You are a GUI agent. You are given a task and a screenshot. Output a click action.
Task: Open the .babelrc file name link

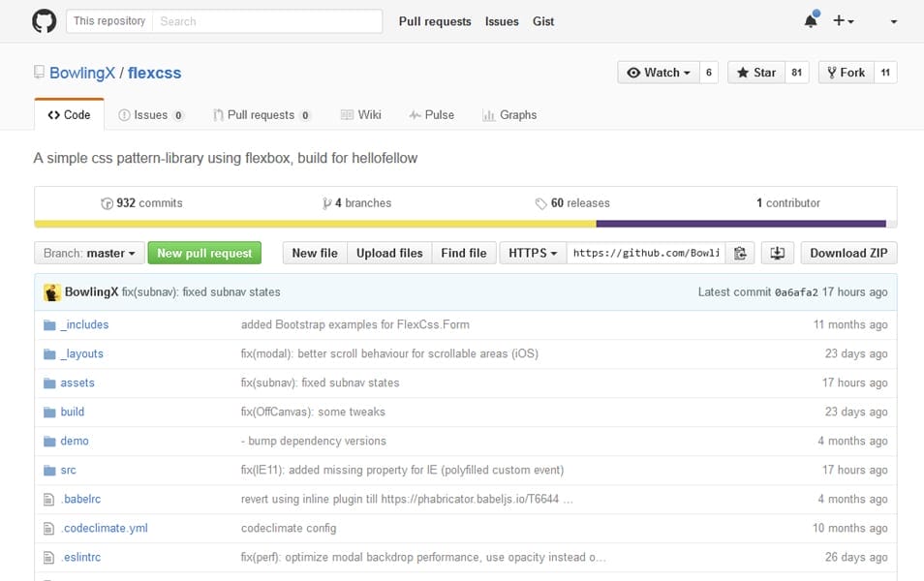[80, 499]
